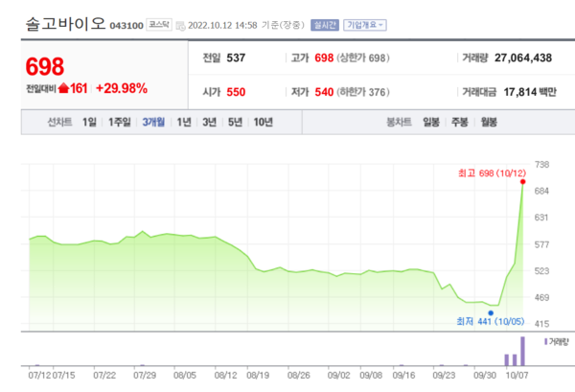This screenshot has height=392, width=575.
Task: Click the 봉차트 label
Action: 399,122
